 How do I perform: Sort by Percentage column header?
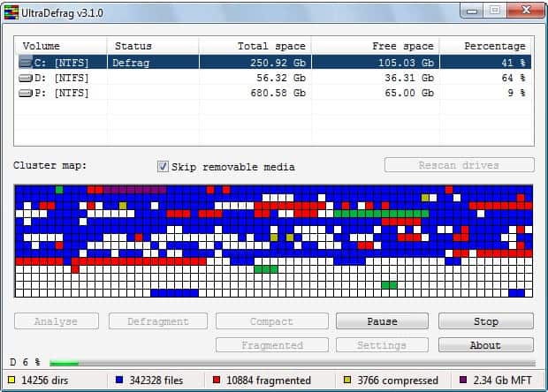(485, 46)
